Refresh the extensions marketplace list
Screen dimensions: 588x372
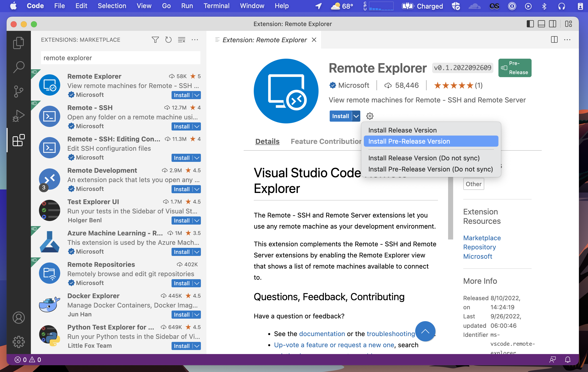pos(168,40)
